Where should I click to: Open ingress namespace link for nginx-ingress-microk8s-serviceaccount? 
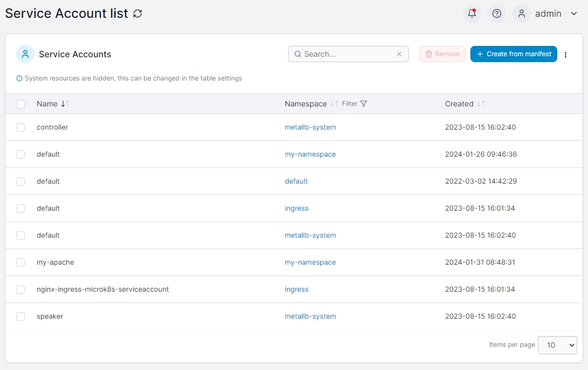(x=297, y=290)
